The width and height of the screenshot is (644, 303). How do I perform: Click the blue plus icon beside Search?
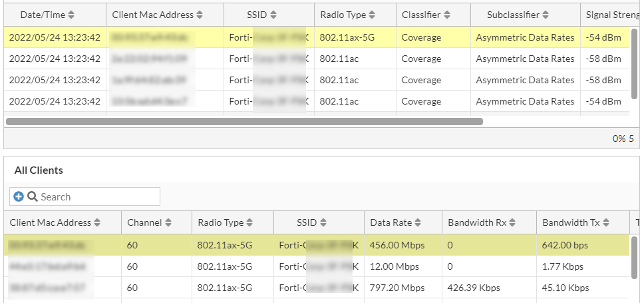19,196
